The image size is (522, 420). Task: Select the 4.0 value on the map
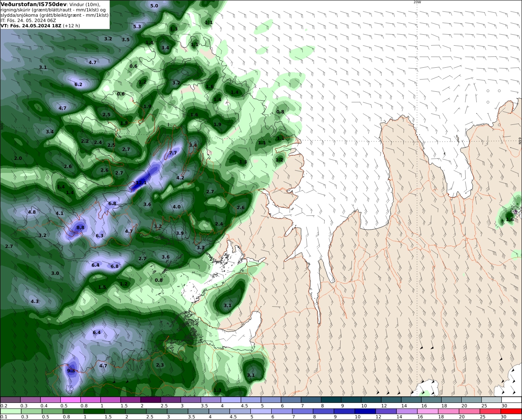[x=177, y=207]
